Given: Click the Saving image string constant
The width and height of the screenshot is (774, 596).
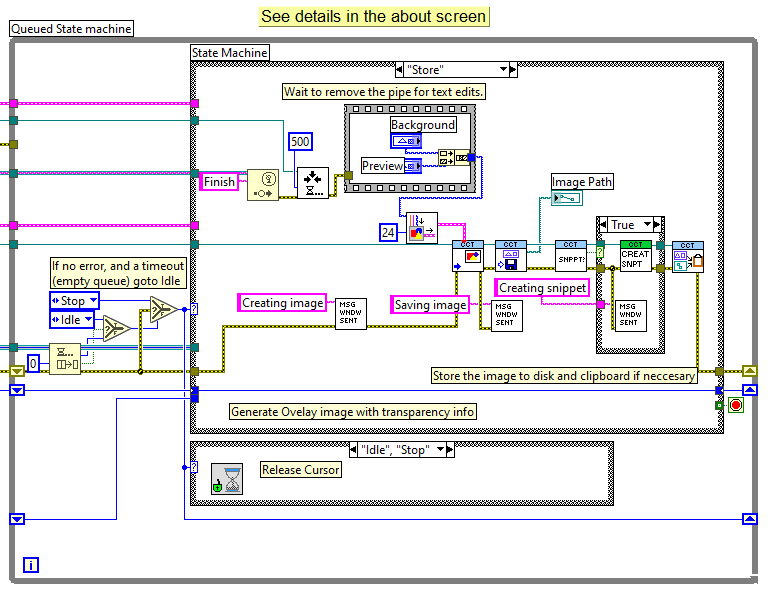Looking at the screenshot, I should coord(430,305).
